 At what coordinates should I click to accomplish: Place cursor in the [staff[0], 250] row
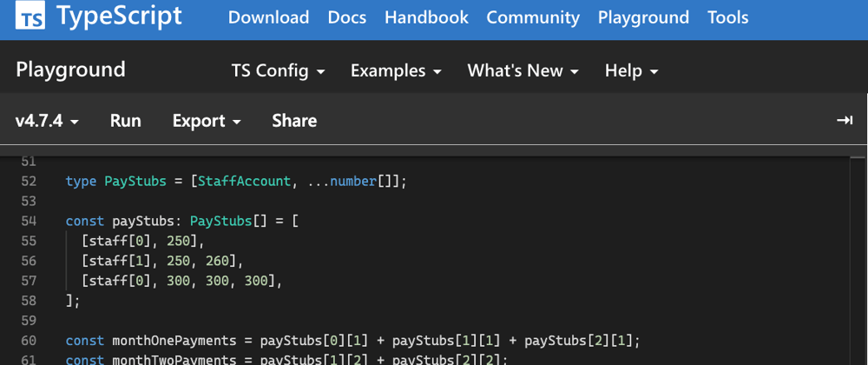click(x=143, y=241)
